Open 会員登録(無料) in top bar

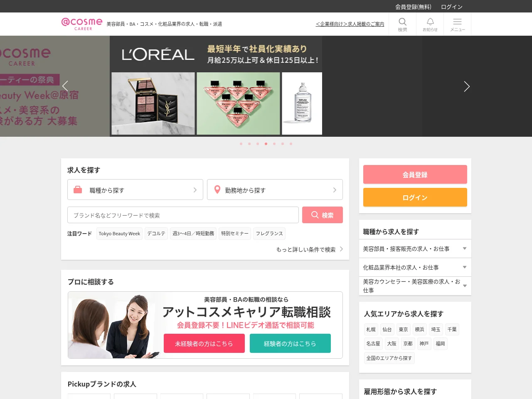coord(413,7)
